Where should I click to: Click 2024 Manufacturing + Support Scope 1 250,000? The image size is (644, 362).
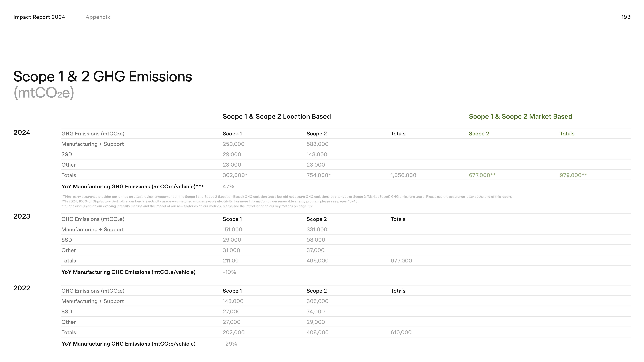[233, 144]
